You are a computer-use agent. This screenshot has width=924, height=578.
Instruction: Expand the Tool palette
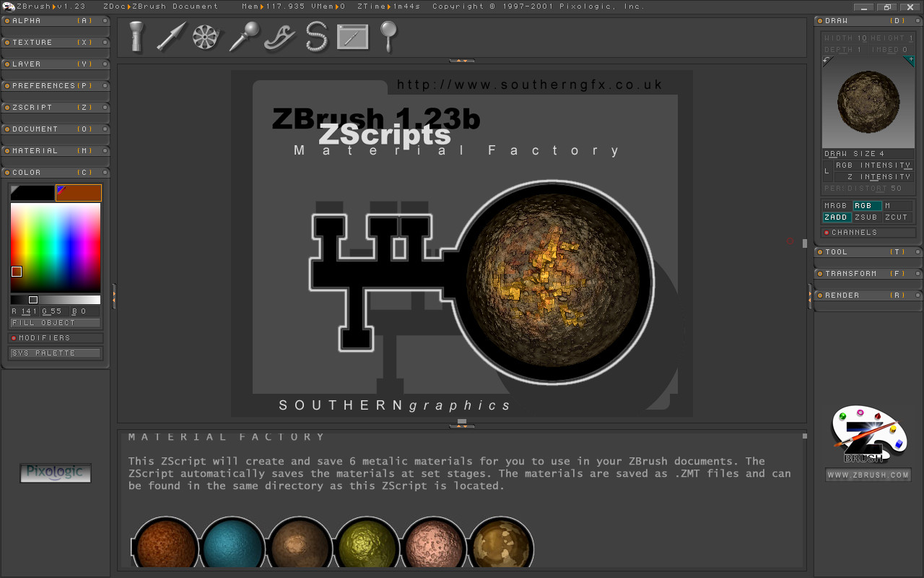coord(868,252)
